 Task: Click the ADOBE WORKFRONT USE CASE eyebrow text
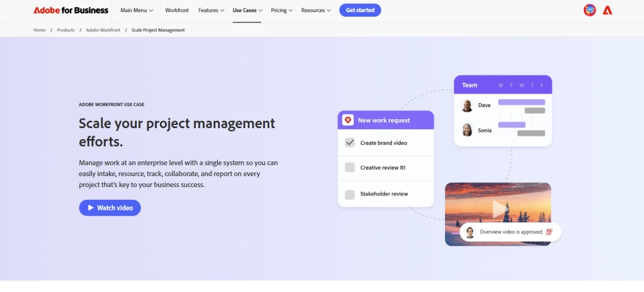tap(111, 105)
